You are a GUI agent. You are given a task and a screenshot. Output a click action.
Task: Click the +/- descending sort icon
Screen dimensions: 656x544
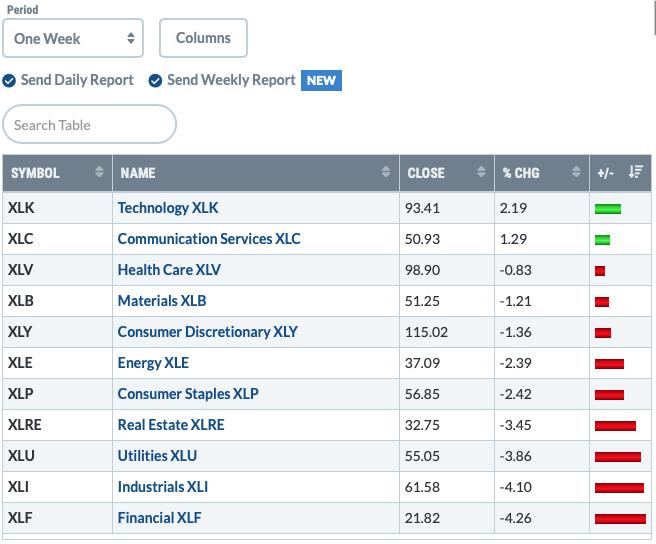636,172
